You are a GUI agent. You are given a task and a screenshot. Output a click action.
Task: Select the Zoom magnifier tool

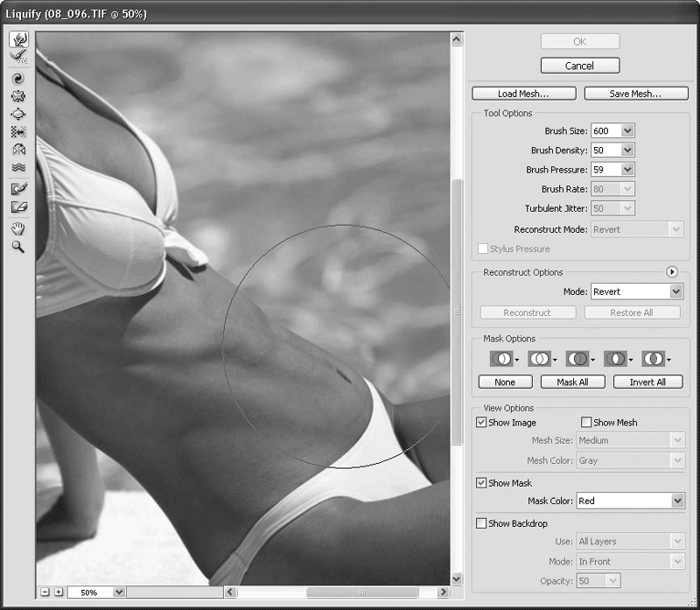(x=18, y=247)
